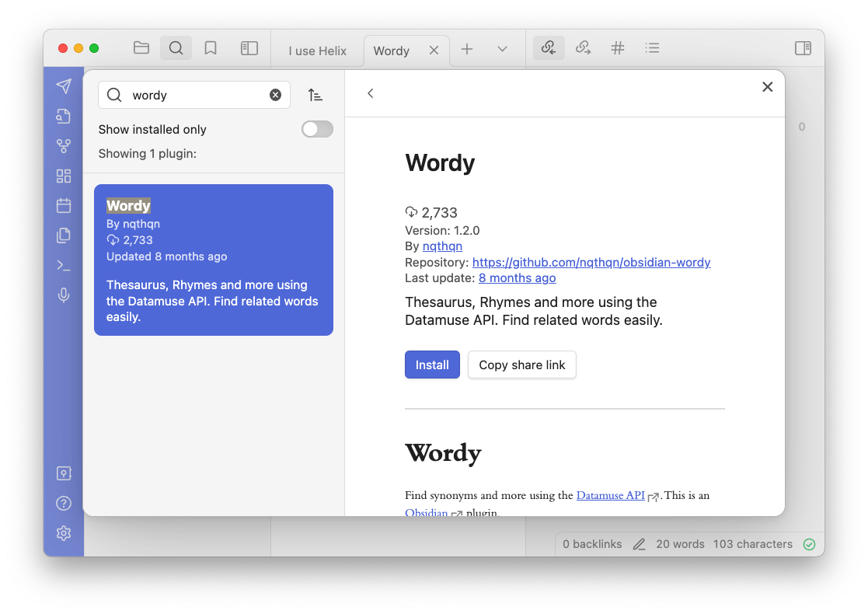Open the outgoing links pane icon
The image size is (868, 614).
point(583,48)
